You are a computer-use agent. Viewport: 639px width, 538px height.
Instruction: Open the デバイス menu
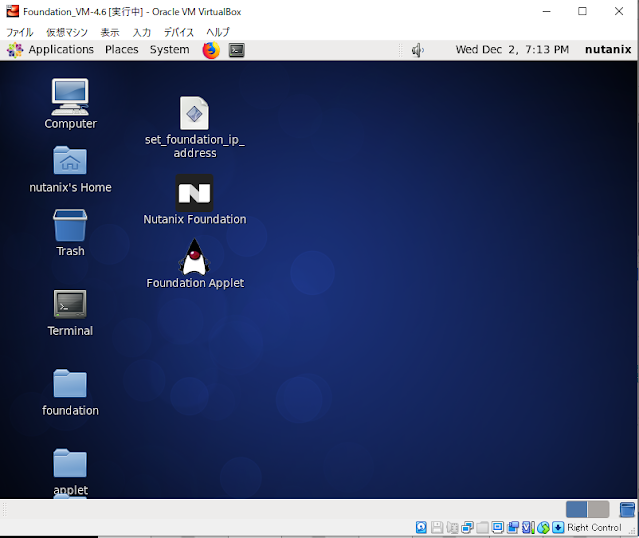(178, 32)
